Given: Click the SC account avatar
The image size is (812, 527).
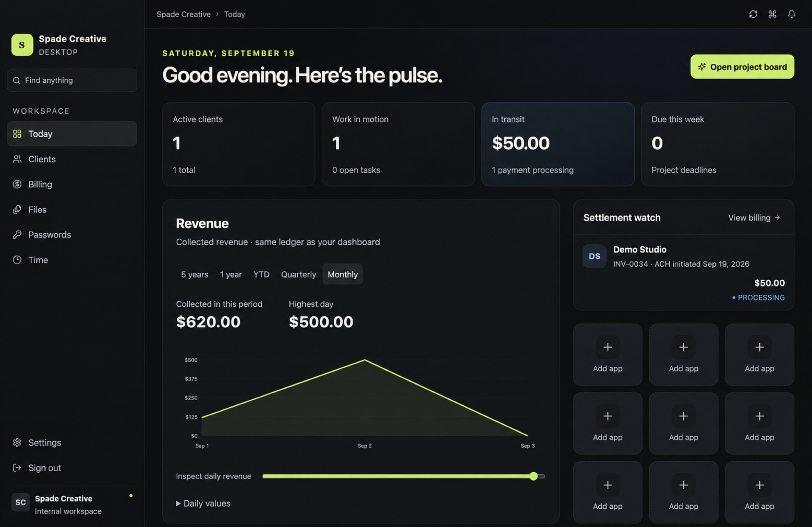Looking at the screenshot, I should pyautogui.click(x=21, y=502).
